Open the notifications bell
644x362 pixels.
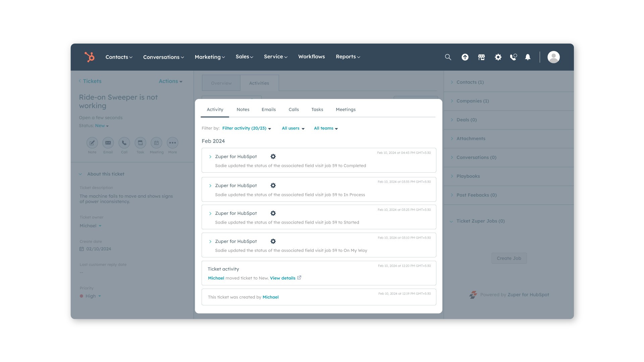528,57
